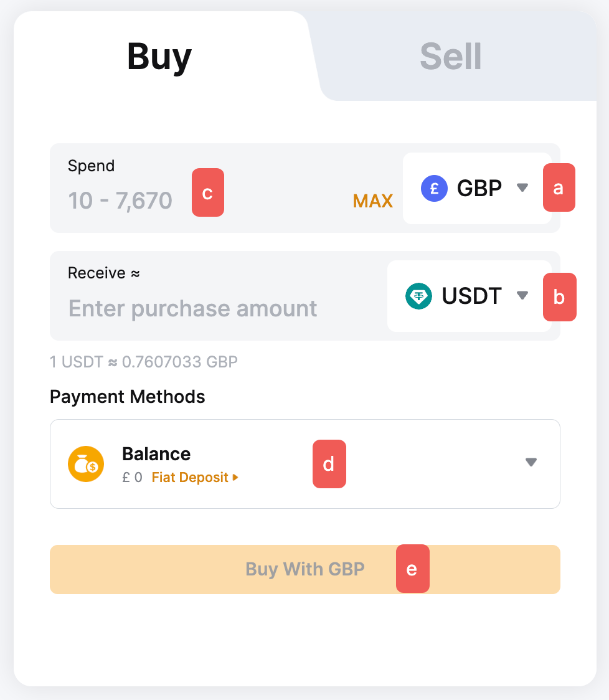The width and height of the screenshot is (609, 700).
Task: Click the green Tether USDT icon
Action: coord(418,296)
